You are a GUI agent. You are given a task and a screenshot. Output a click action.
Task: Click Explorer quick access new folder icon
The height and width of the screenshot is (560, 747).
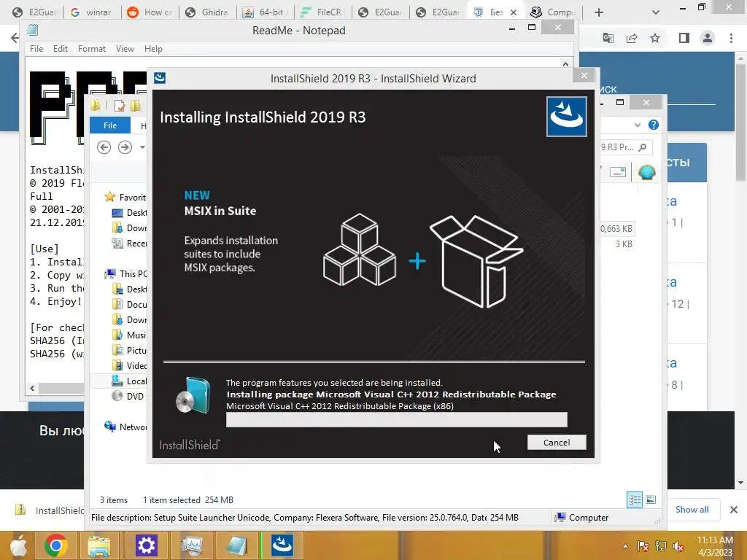point(135,106)
